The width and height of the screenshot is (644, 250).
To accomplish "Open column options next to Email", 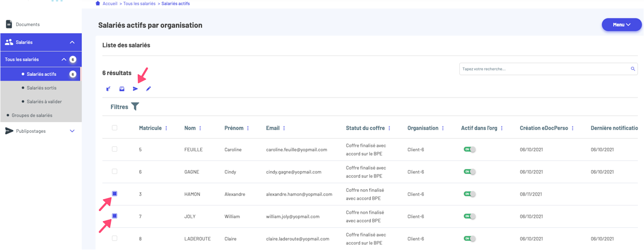I will pos(284,128).
